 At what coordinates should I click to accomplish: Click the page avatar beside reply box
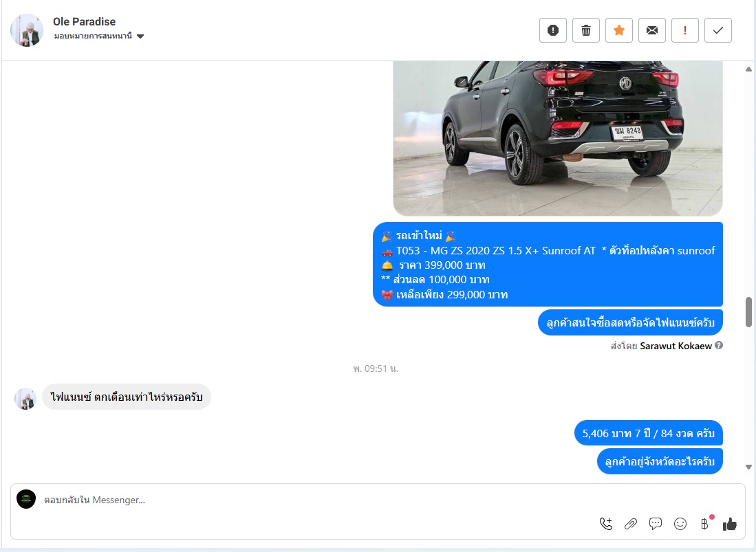(x=26, y=499)
